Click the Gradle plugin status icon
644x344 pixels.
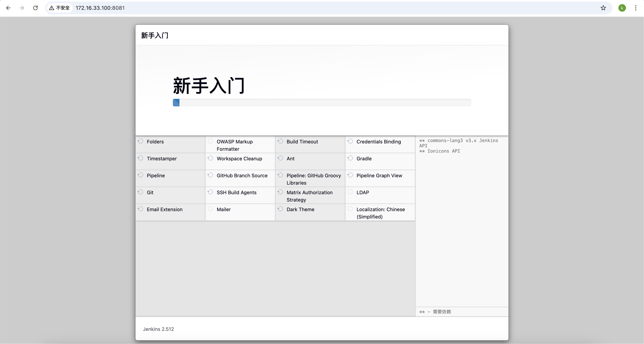point(350,158)
